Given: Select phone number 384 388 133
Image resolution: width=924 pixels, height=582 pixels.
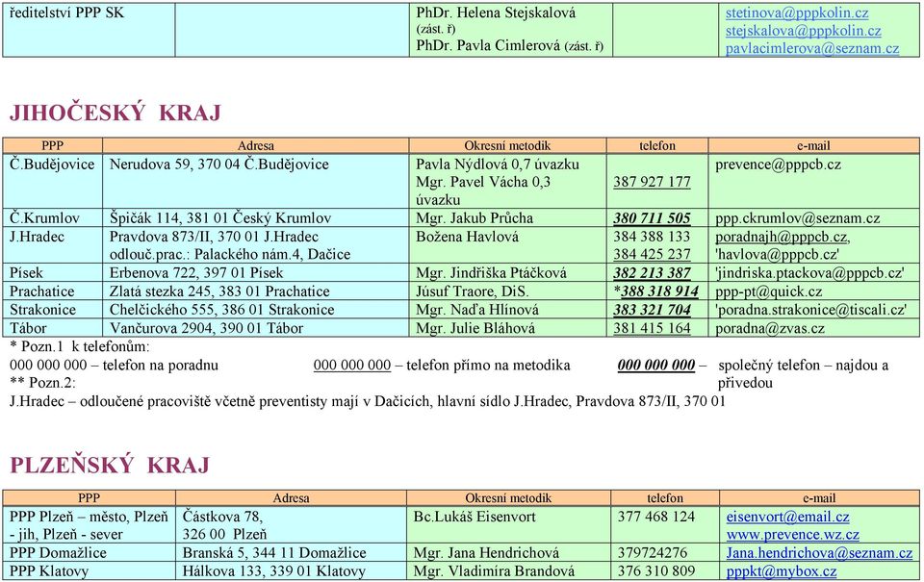Looking at the screenshot, I should [652, 237].
